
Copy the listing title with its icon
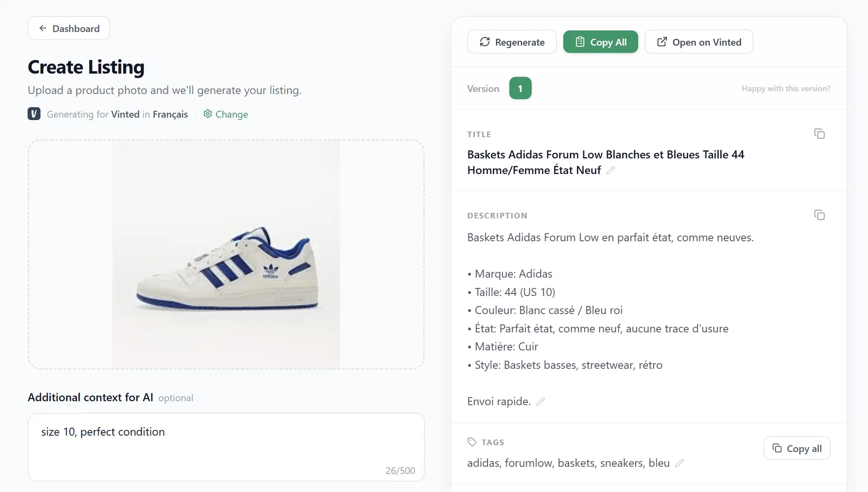pos(819,134)
